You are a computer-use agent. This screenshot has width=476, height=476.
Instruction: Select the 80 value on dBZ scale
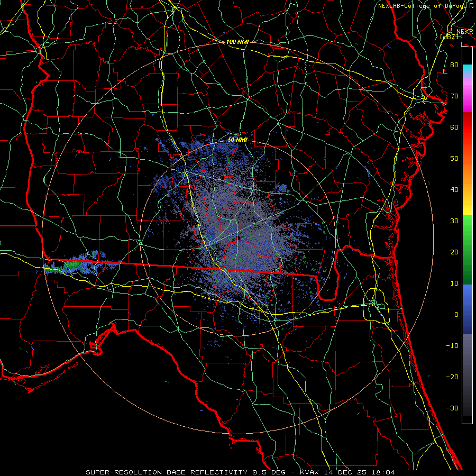coord(454,65)
